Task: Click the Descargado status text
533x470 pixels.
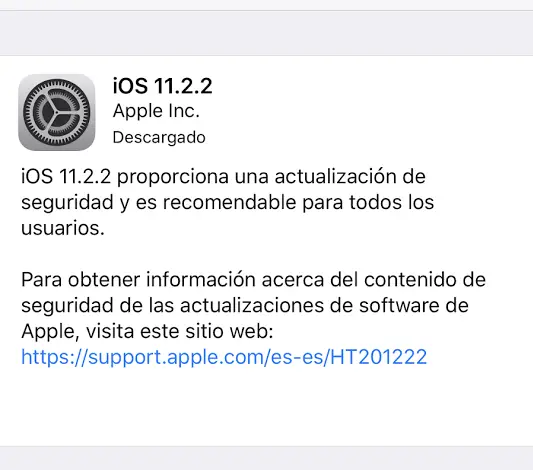Action: coord(159,137)
